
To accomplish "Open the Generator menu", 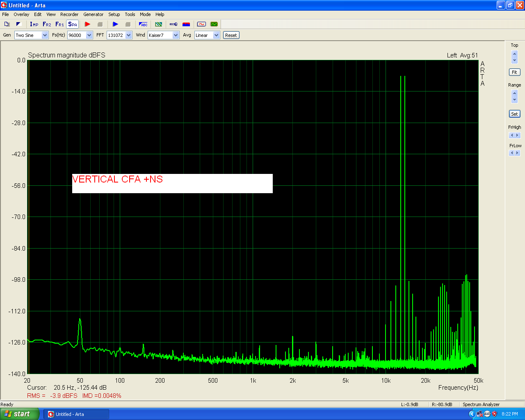I will pos(94,14).
